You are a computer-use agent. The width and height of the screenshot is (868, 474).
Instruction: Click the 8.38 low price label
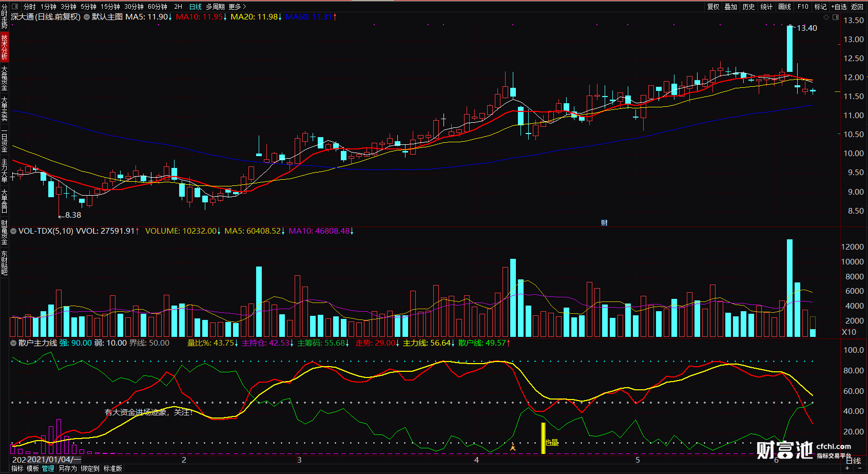(73, 215)
